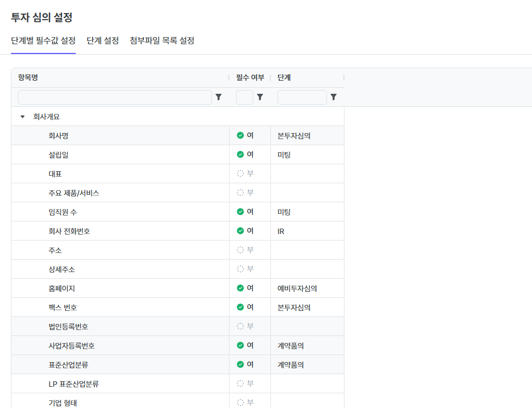
Task: Click the 단계 column header
Action: click(284, 78)
